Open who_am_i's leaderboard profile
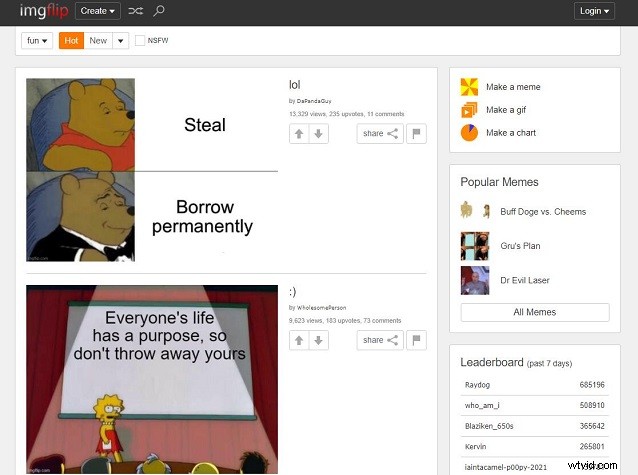This screenshot has height=475, width=638. 482,405
